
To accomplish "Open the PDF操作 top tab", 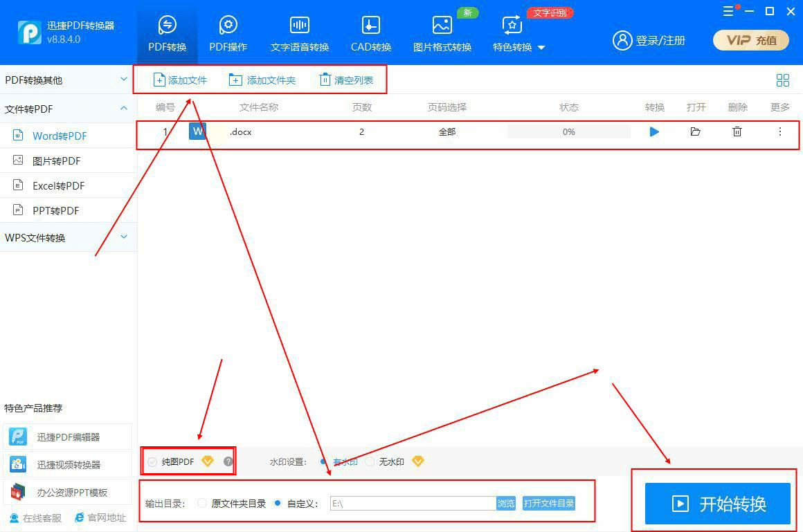I will [x=228, y=34].
